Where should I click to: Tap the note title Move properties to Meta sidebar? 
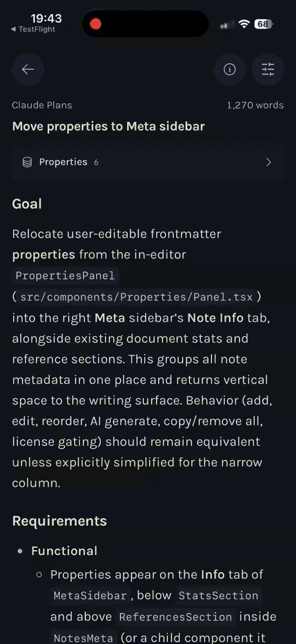click(108, 127)
